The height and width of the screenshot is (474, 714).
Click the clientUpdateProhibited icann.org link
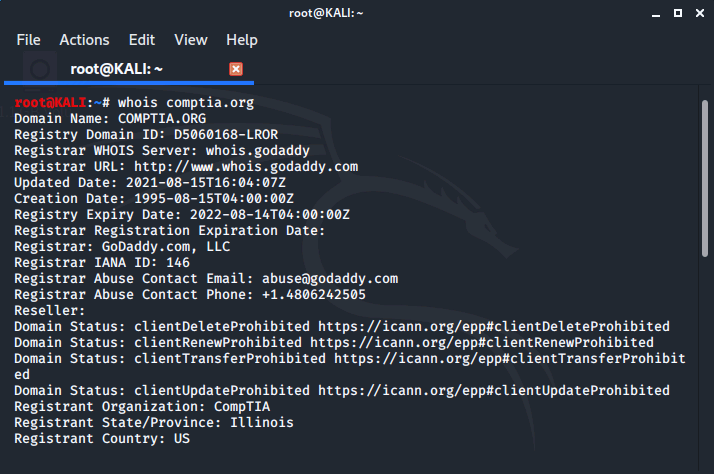pos(494,390)
